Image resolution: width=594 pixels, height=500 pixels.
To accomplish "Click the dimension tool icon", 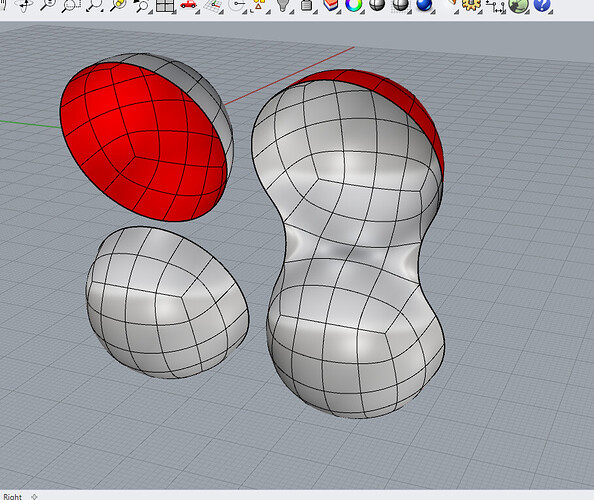I will click(496, 6).
